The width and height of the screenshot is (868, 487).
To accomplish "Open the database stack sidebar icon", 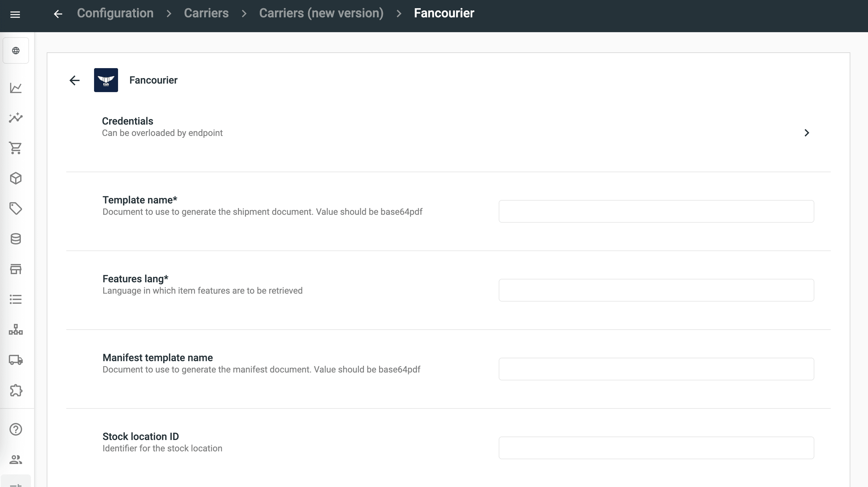I will tap(16, 239).
